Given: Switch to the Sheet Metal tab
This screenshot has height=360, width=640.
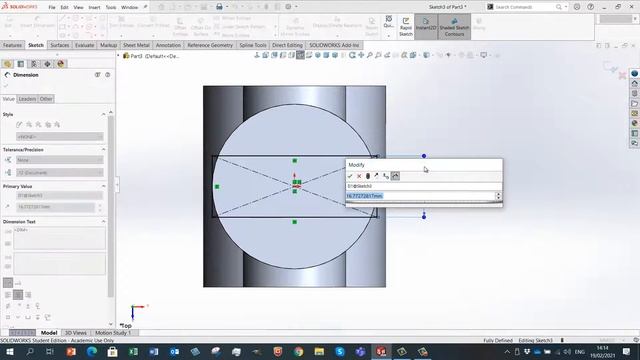Looking at the screenshot, I should click(136, 45).
